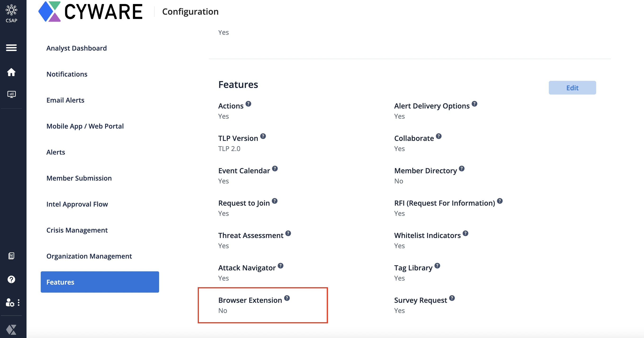This screenshot has height=338, width=644.
Task: Go to Organization Management section
Action: [x=89, y=256]
